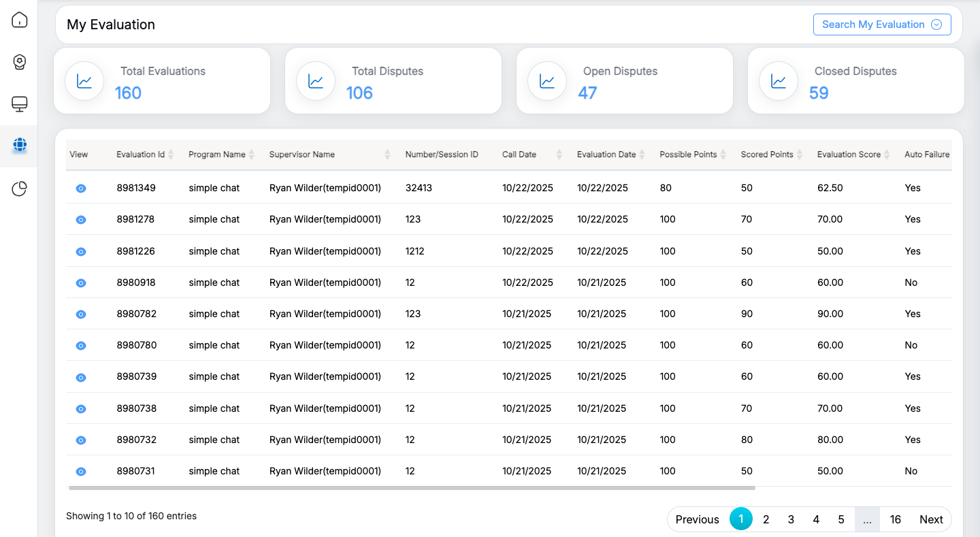Sort table by Evaluation Id column
Viewport: 980px width, 537px height.
click(x=171, y=154)
